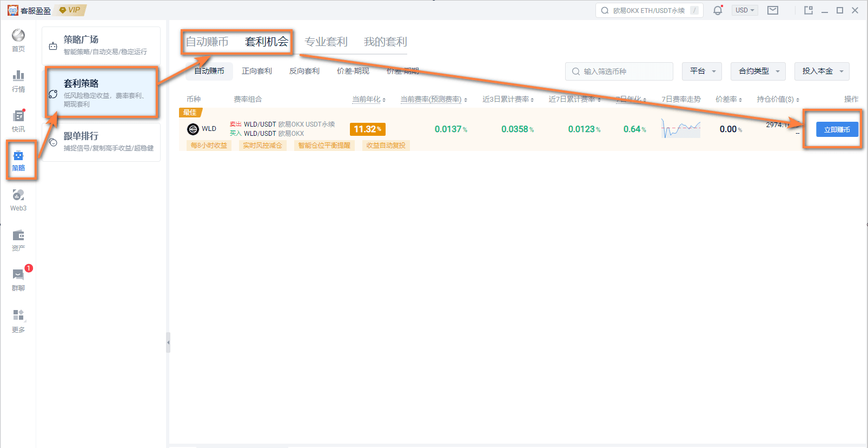Image resolution: width=868 pixels, height=448 pixels.
Task: Click the VIP badge
Action: coord(71,10)
